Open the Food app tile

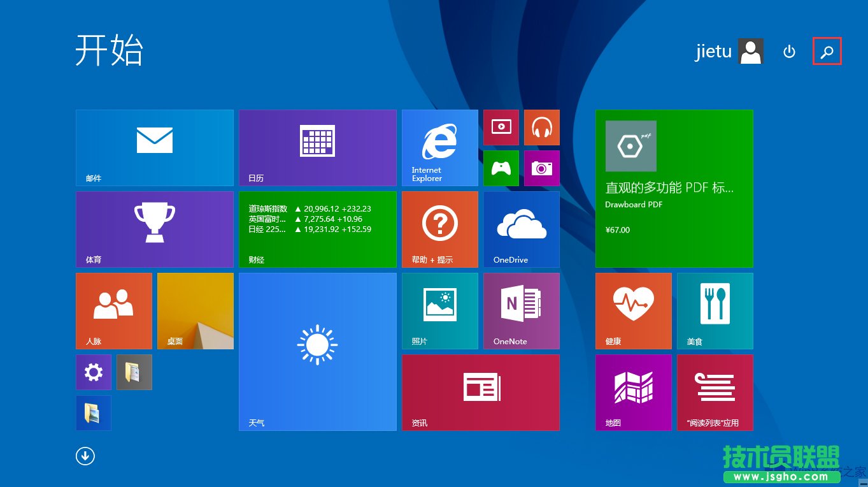pyautogui.click(x=714, y=310)
